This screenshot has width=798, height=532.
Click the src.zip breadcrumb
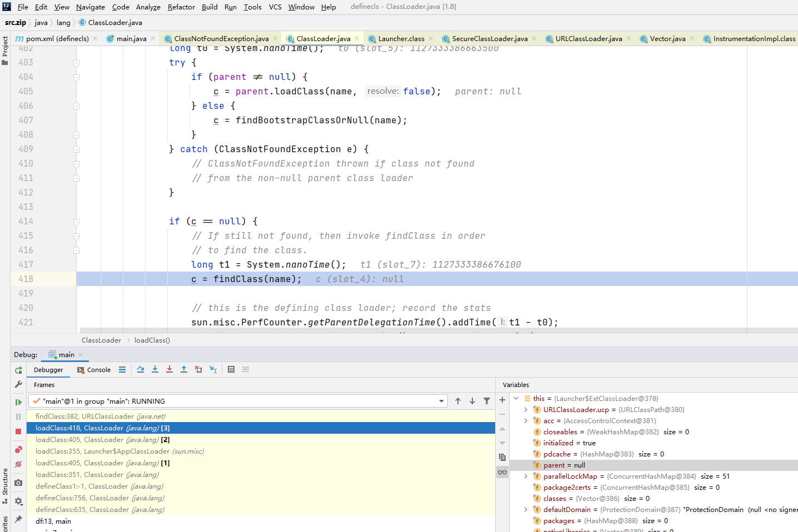coord(16,23)
